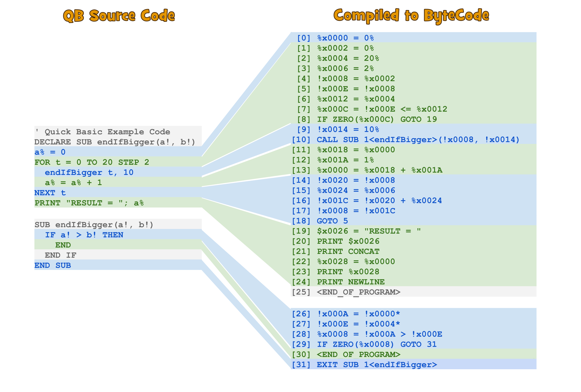Click the 'QB Source Code' title
This screenshot has width=581, height=392.
click(119, 16)
